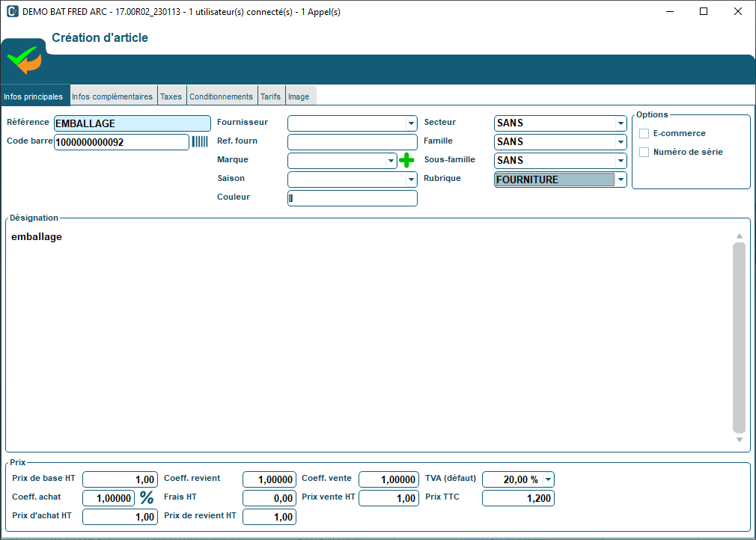Open the Fournisseur dropdown
This screenshot has height=540, width=756.
click(x=411, y=123)
